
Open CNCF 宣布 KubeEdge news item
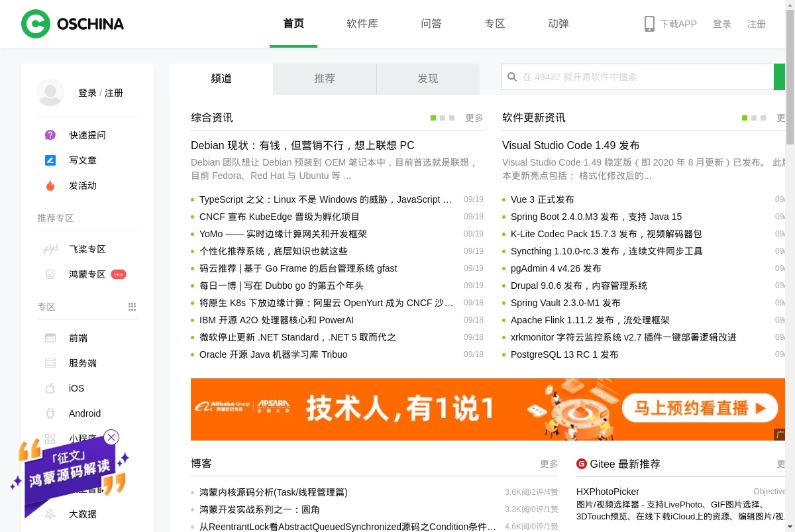(x=280, y=217)
